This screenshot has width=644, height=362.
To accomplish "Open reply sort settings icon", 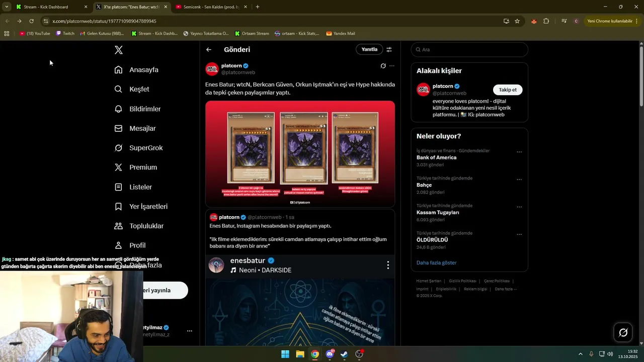I will (389, 49).
